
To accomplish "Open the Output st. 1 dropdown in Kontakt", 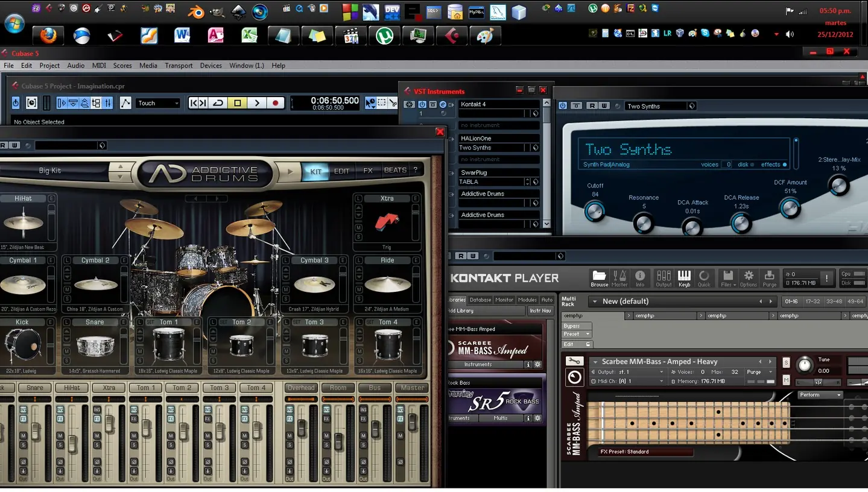I will [x=627, y=372].
